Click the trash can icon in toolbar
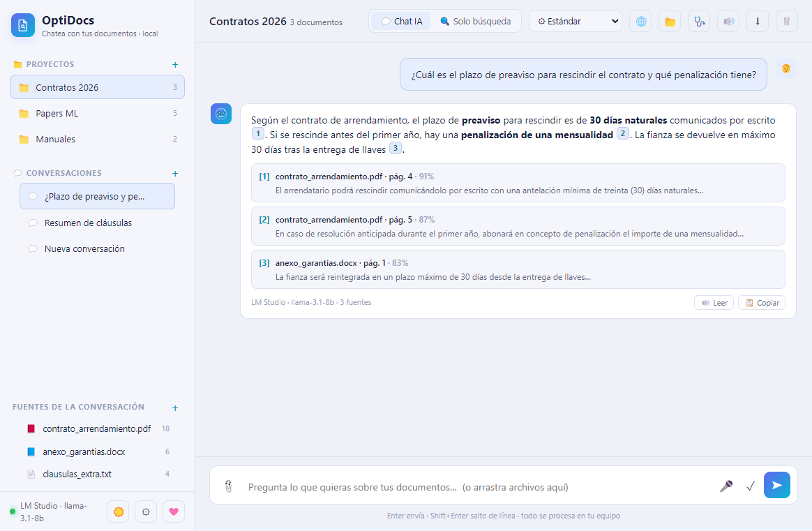Screen dimensions: 812x531 coord(787,21)
